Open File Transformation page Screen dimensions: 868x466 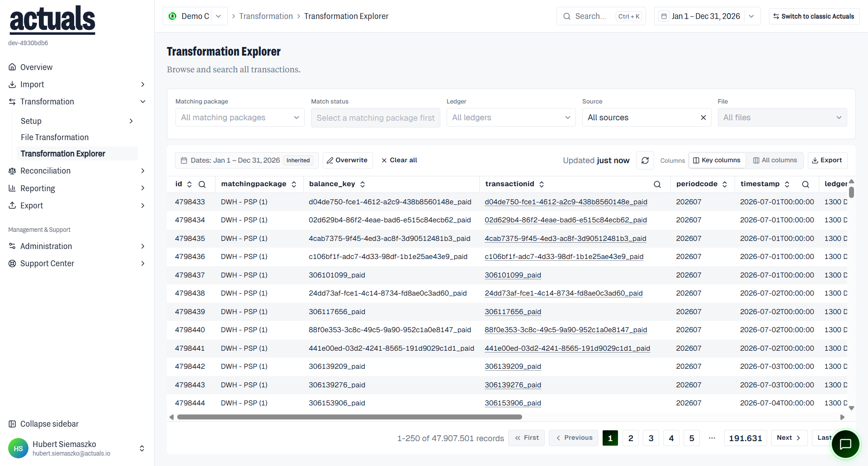tap(55, 137)
